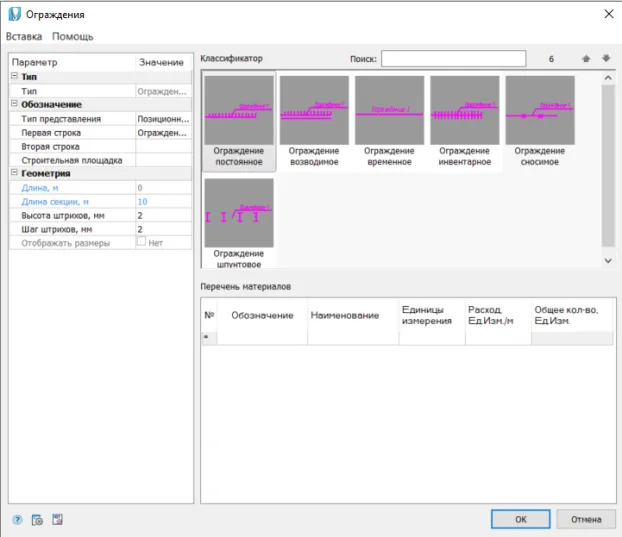Viewport: 622px width, 537px height.
Task: Click the Поиск search field
Action: (453, 59)
